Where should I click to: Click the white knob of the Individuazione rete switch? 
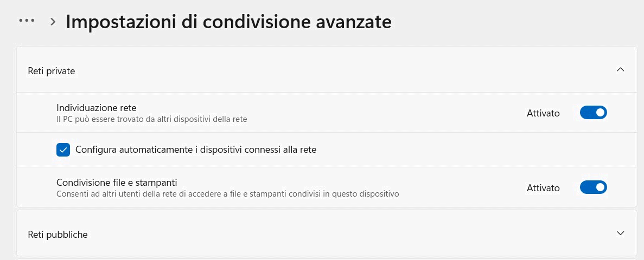pyautogui.click(x=600, y=113)
